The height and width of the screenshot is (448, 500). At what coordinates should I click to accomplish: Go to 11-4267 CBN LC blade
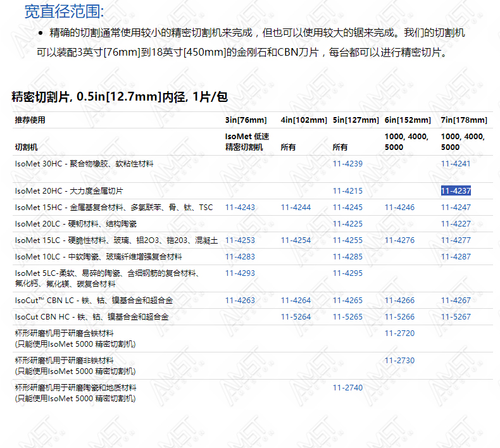(456, 301)
